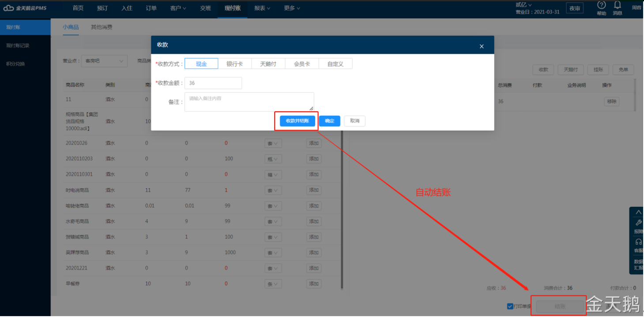This screenshot has width=644, height=317.
Task: Click the 规格商品 product name cell
Action: 82,121
